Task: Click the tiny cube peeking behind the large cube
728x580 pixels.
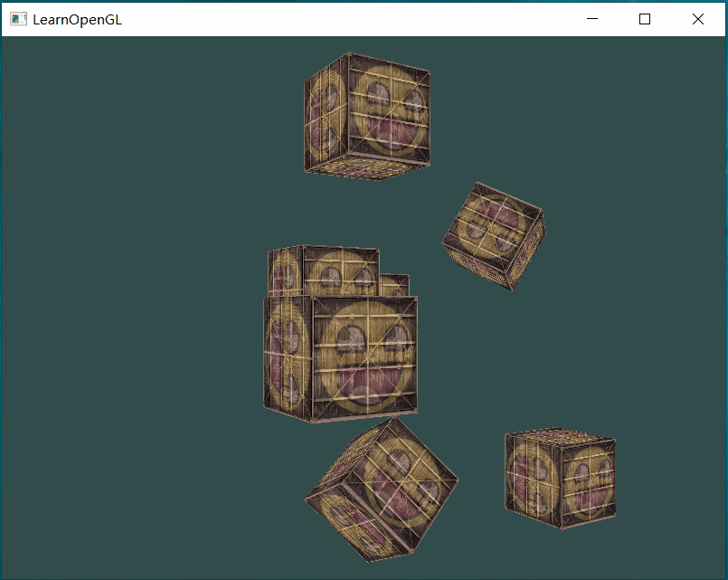Action: point(394,285)
